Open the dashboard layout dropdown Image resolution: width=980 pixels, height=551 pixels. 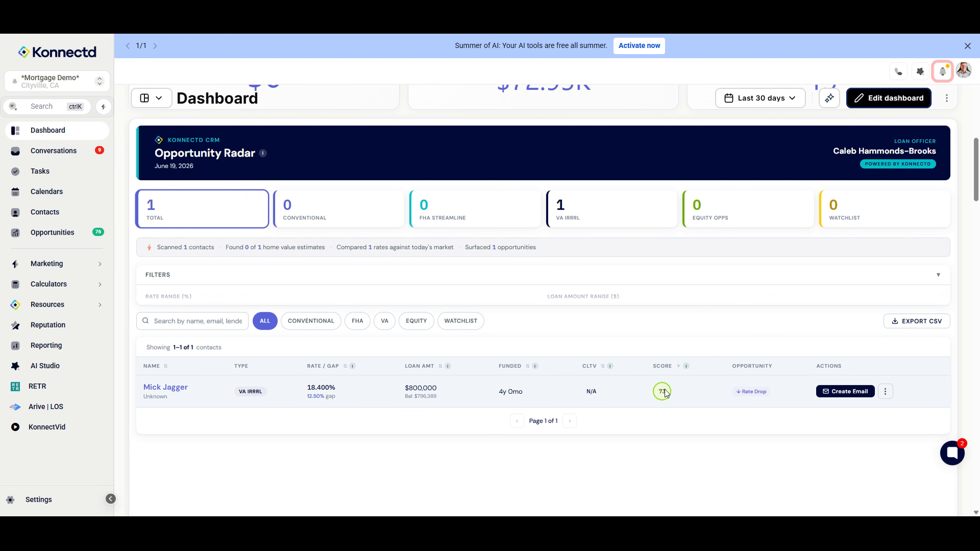pyautogui.click(x=151, y=98)
